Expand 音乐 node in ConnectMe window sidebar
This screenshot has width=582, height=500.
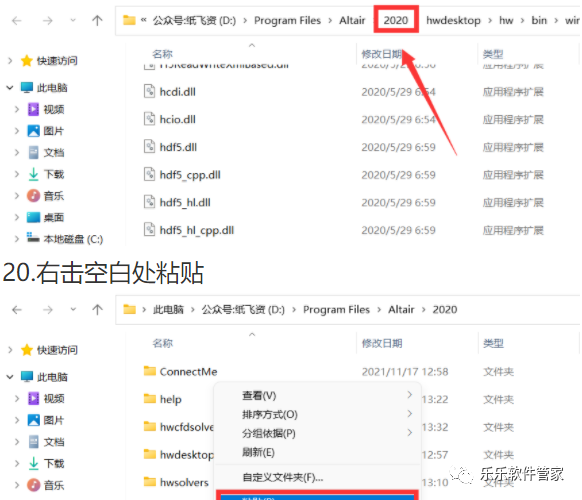coord(17,485)
